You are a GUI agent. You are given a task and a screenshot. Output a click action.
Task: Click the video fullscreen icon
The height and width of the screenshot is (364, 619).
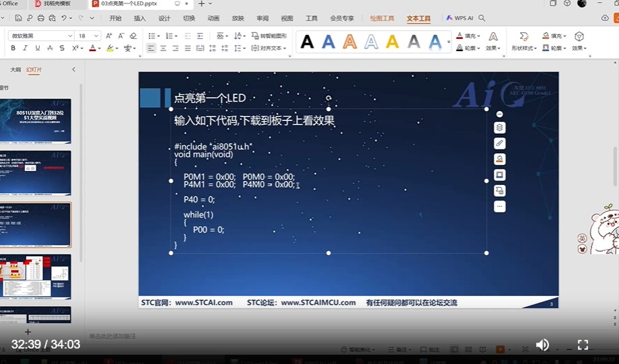(x=583, y=344)
